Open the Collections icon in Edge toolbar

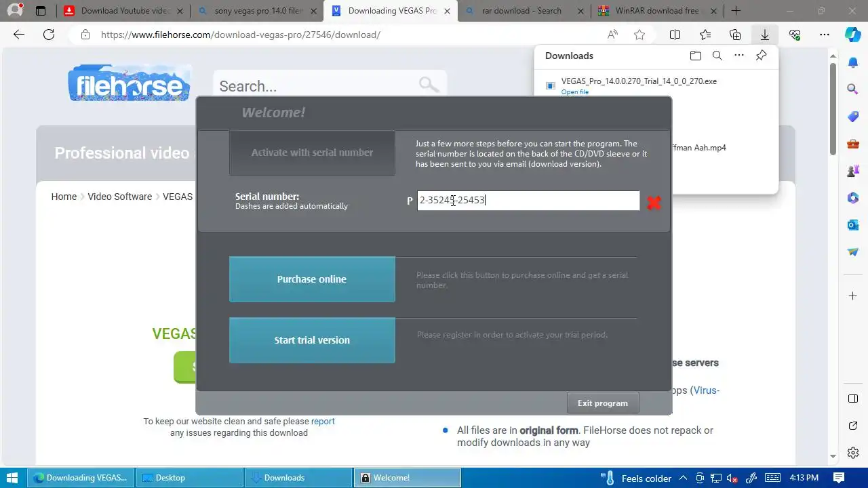[x=735, y=35]
